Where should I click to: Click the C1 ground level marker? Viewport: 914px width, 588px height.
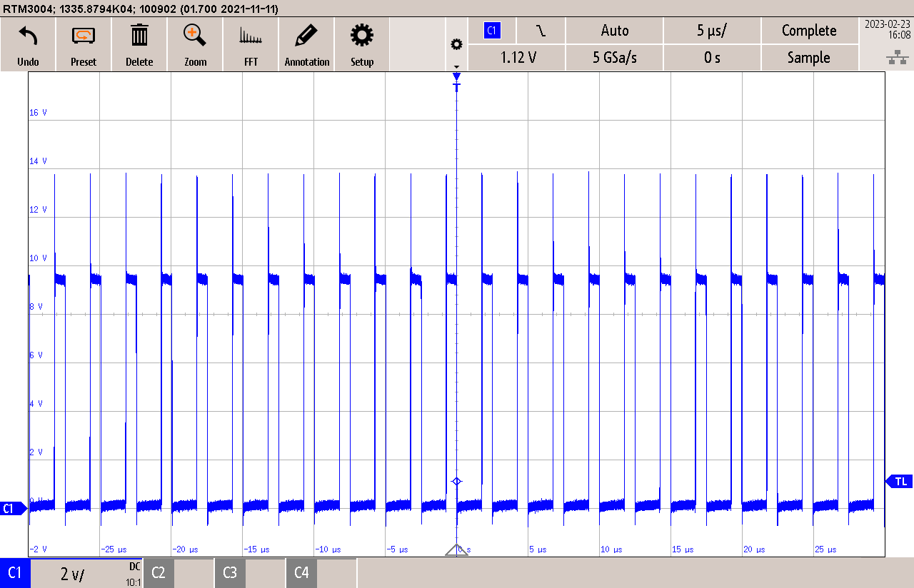pos(12,509)
